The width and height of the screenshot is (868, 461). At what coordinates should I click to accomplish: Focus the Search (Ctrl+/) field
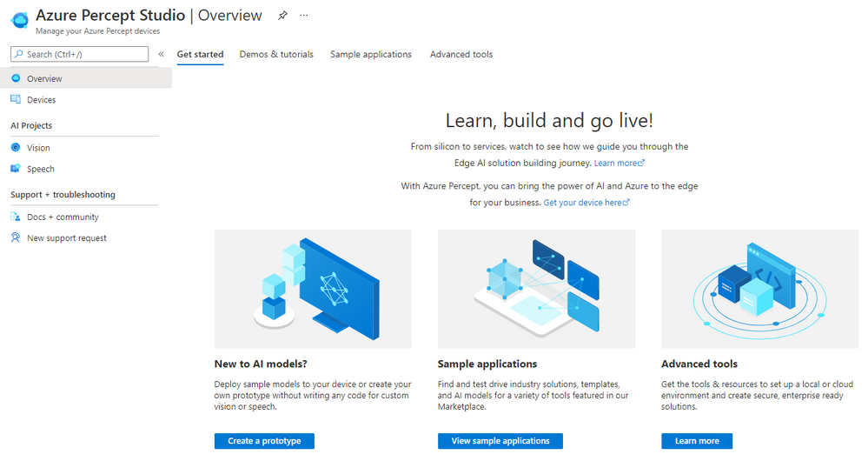(x=80, y=54)
